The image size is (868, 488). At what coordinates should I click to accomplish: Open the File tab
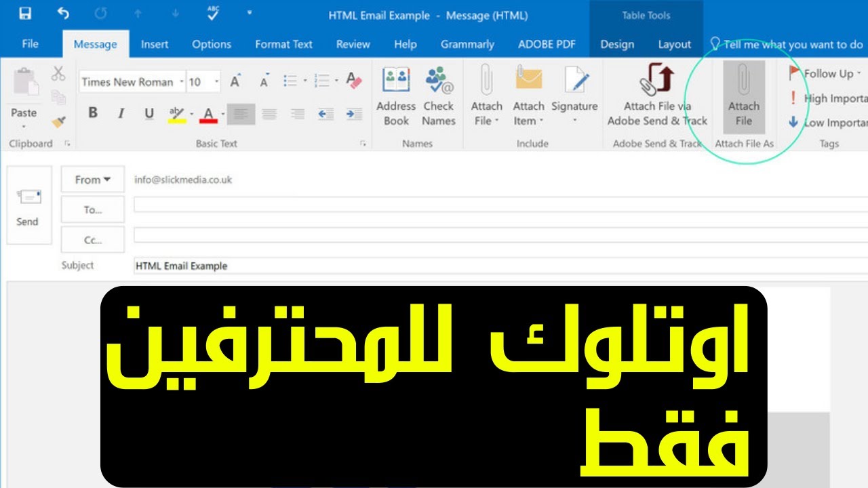coord(31,44)
